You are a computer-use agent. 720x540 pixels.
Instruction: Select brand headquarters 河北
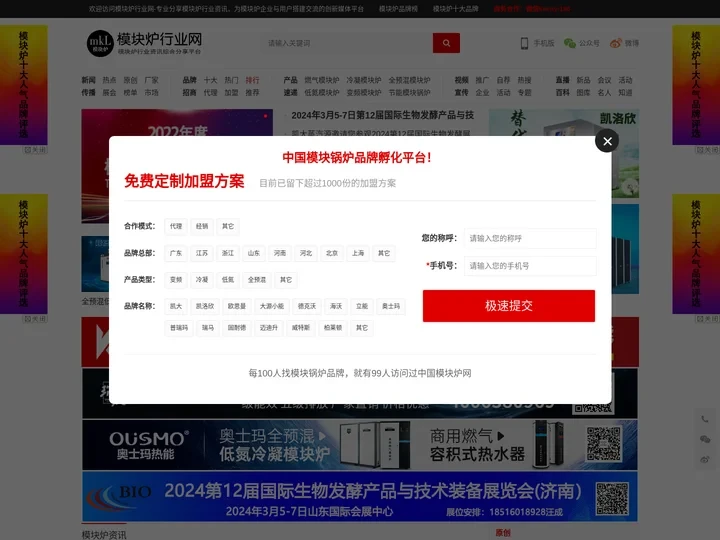point(306,253)
